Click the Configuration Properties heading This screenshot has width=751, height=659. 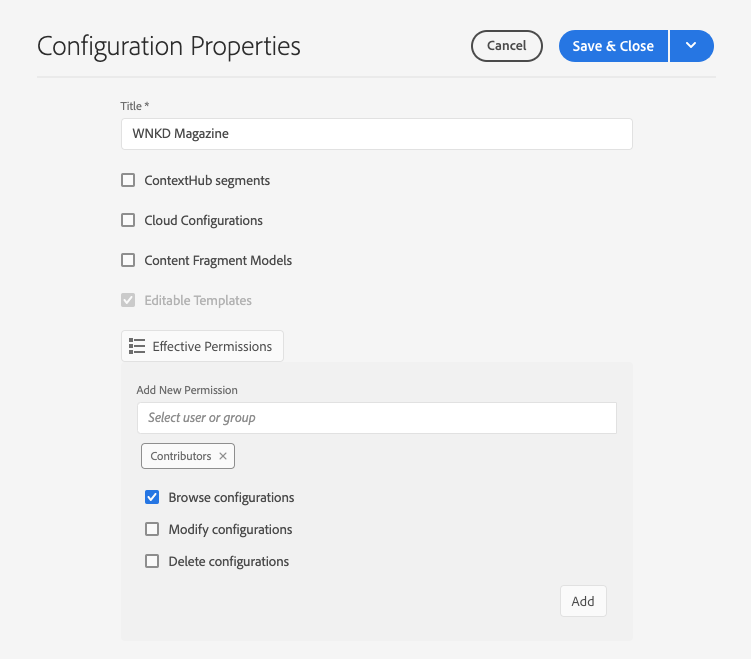[169, 46]
